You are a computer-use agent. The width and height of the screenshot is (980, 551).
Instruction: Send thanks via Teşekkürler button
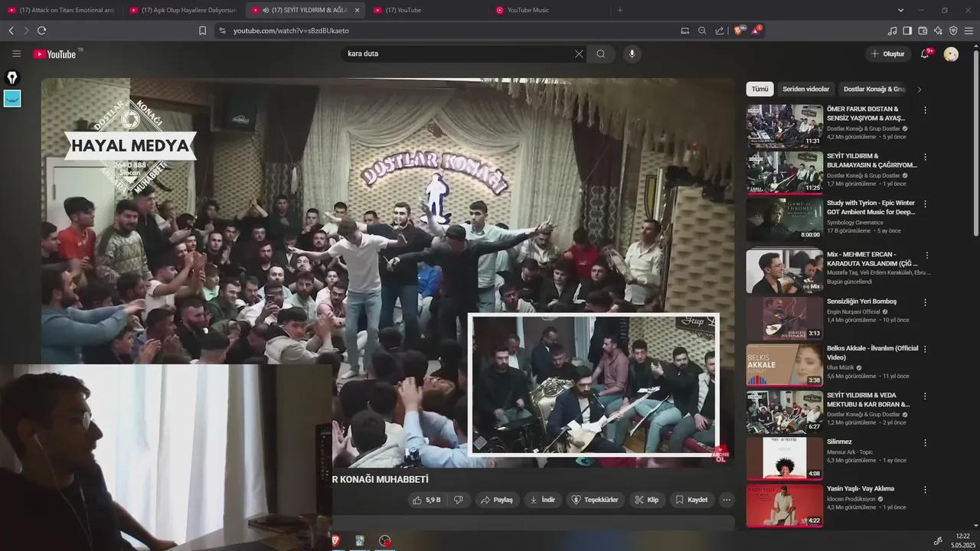coord(595,500)
